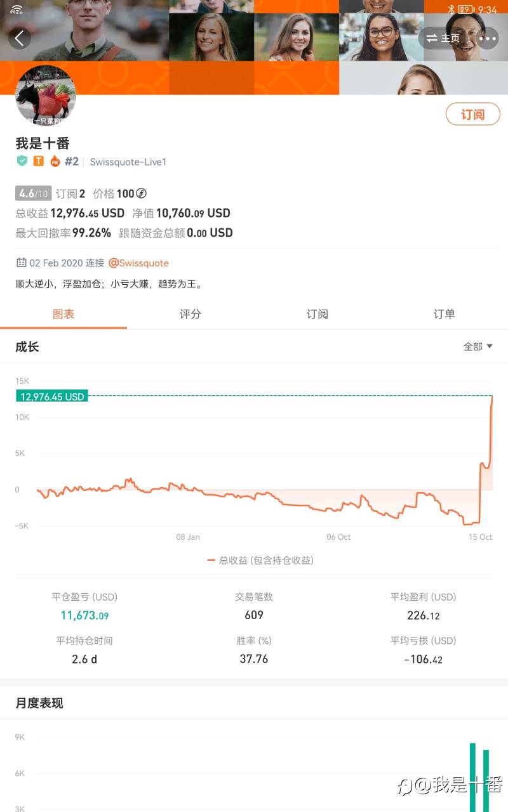The height and width of the screenshot is (812, 508).
Task: Tap the 12,976.45 USD chart value label
Action: point(52,396)
